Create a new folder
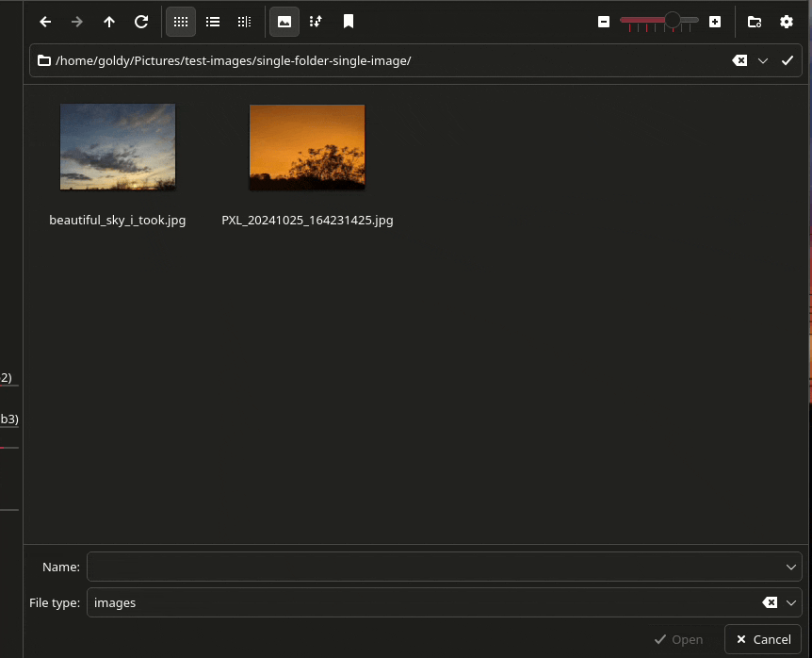The image size is (812, 658). pyautogui.click(x=755, y=22)
